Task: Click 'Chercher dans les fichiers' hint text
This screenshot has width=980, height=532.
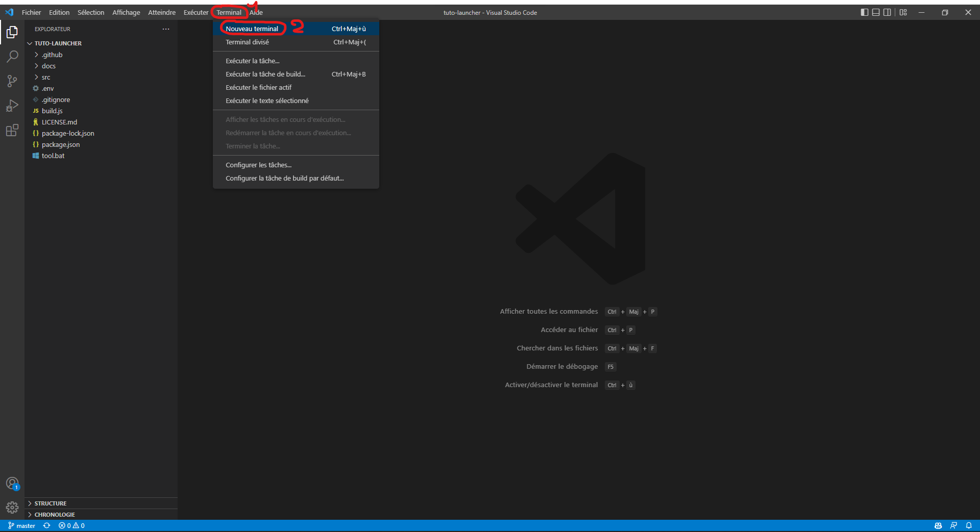Action: 557,348
